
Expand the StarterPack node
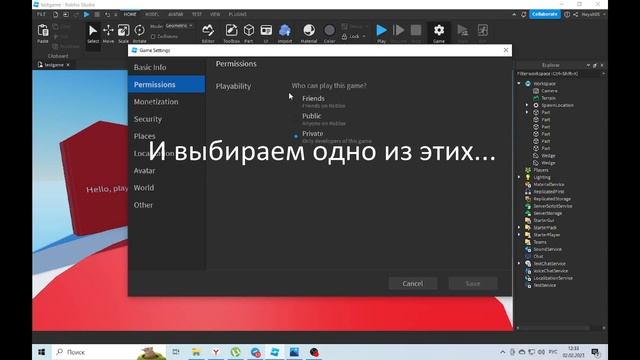point(519,227)
